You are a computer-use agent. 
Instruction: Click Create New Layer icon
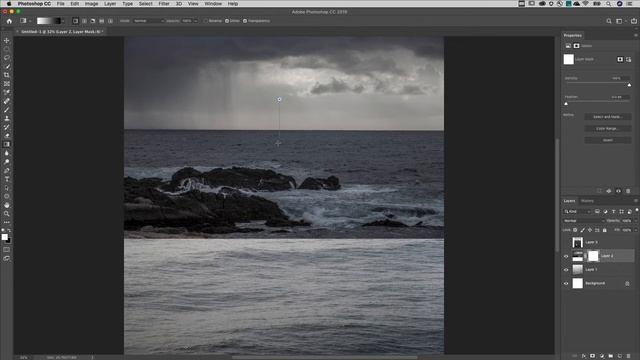click(620, 356)
